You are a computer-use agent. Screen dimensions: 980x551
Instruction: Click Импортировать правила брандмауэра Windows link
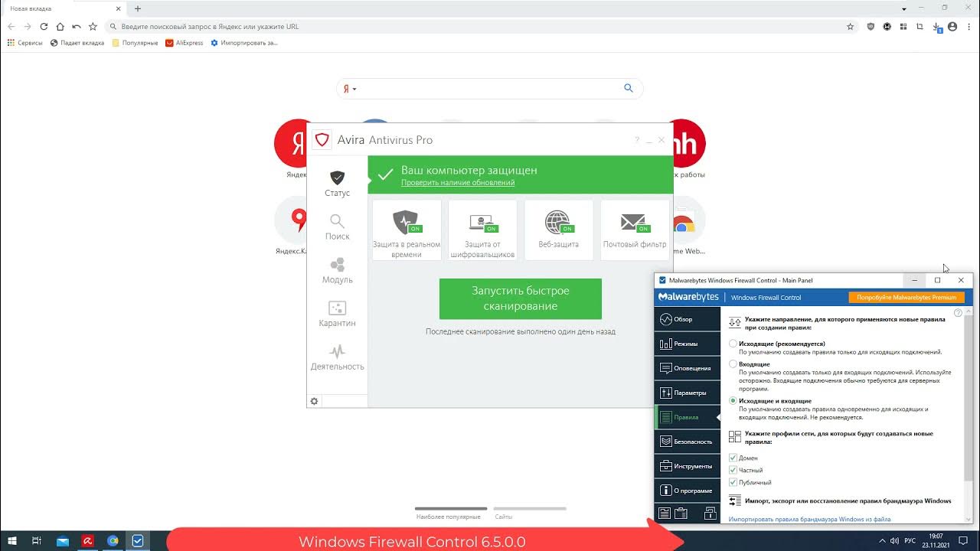pyautogui.click(x=809, y=519)
